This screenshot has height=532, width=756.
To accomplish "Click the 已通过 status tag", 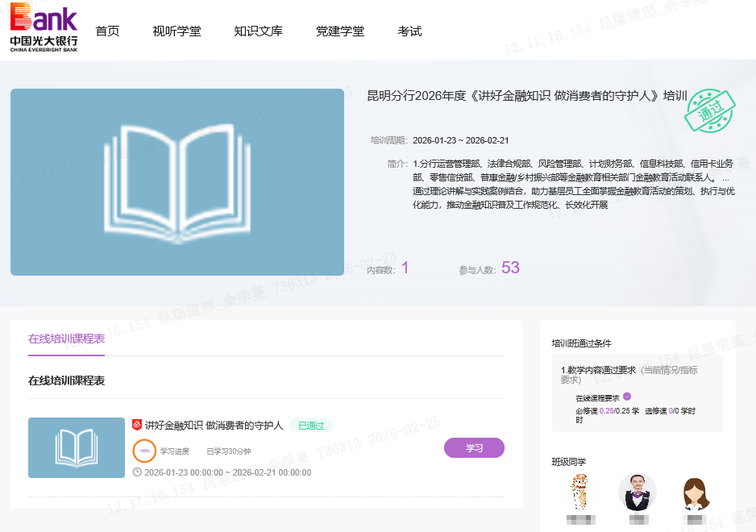I will [310, 426].
